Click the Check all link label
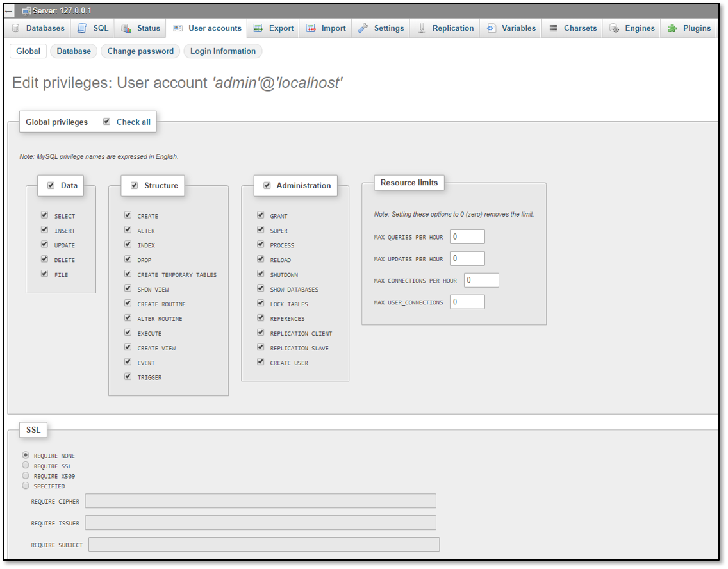The height and width of the screenshot is (569, 728). coord(133,122)
